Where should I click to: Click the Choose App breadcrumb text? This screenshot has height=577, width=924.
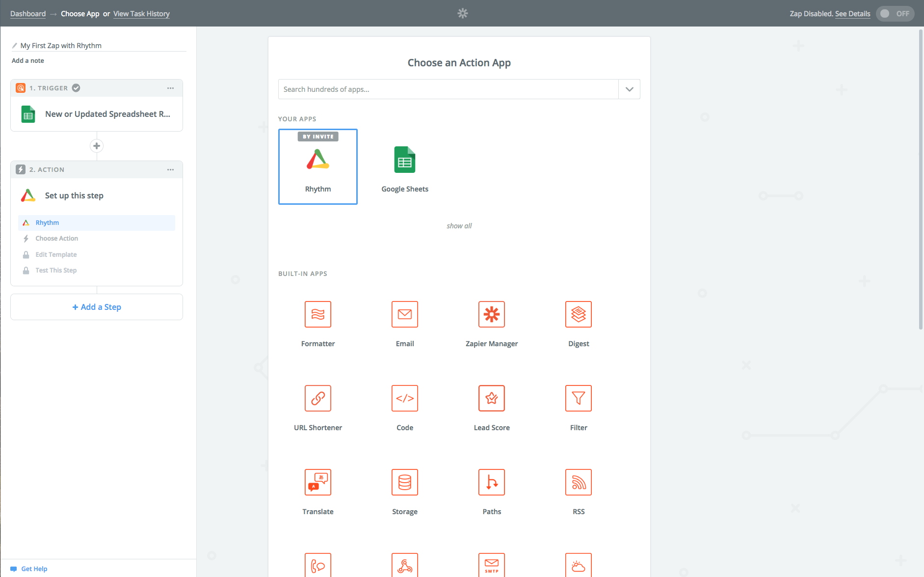[80, 14]
